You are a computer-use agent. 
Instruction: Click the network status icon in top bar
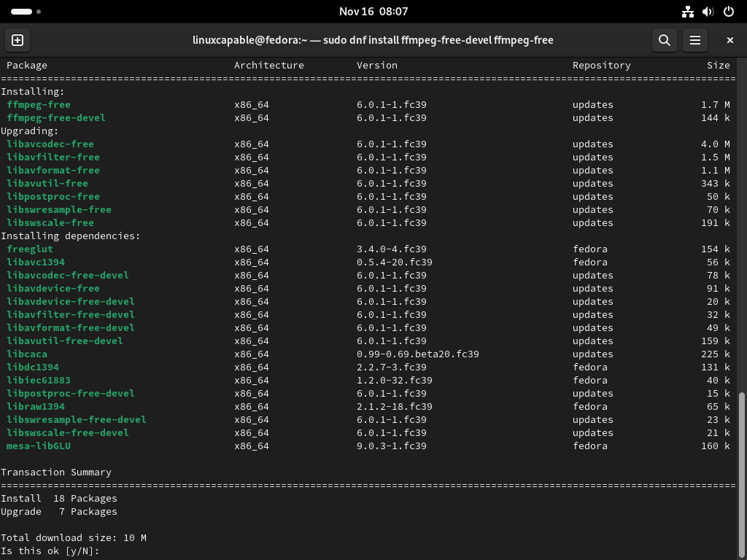[687, 12]
